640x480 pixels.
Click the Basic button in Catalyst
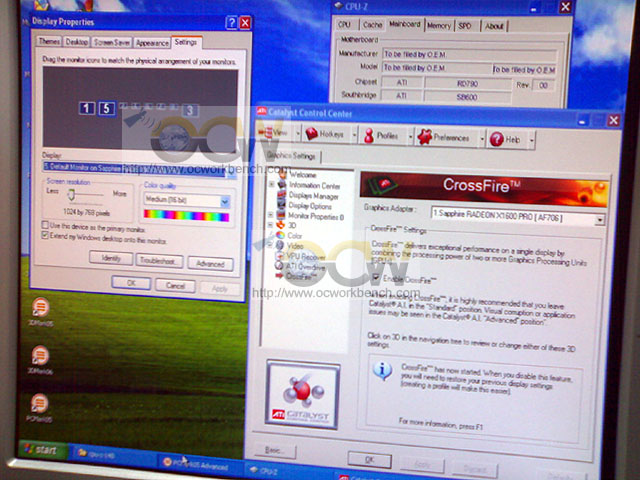click(274, 450)
